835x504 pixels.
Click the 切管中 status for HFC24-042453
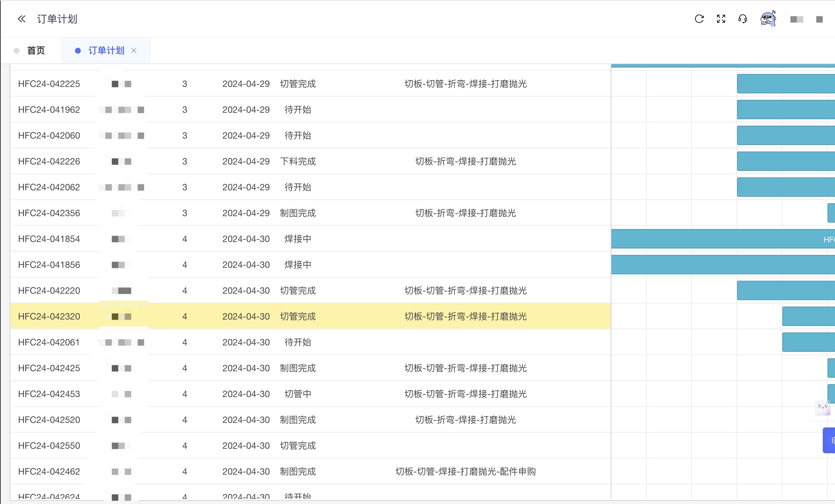point(298,394)
